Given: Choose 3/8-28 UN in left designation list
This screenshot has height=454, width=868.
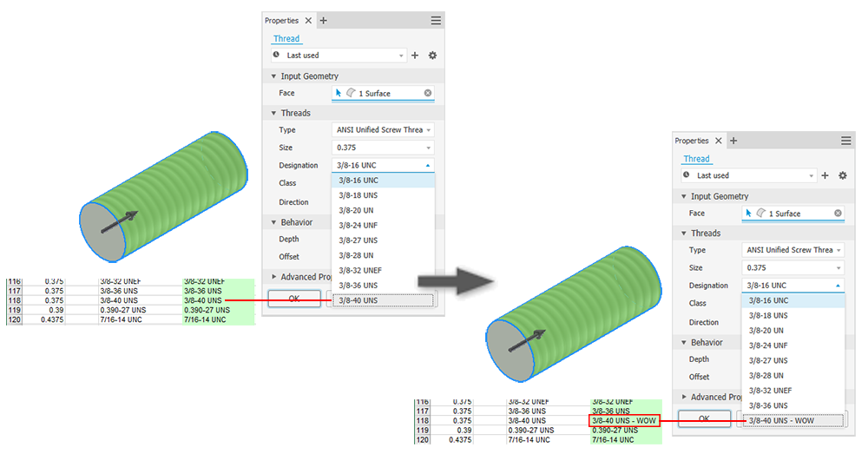Looking at the screenshot, I should (x=383, y=255).
